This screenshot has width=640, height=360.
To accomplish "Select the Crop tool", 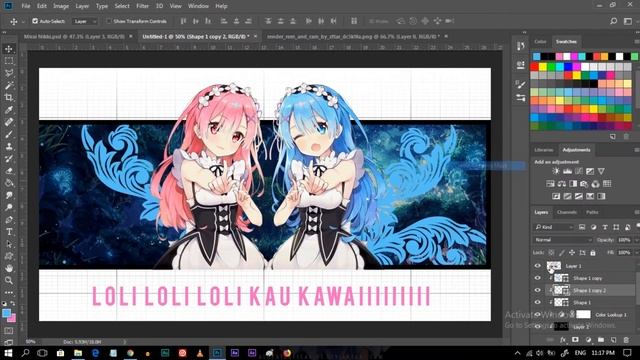I will click(x=9, y=98).
